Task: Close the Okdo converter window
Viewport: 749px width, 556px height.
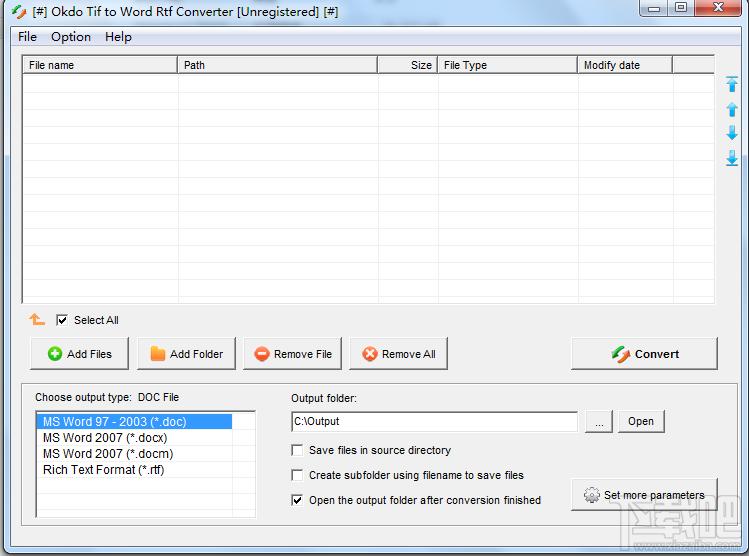Action: pyautogui.click(x=719, y=8)
